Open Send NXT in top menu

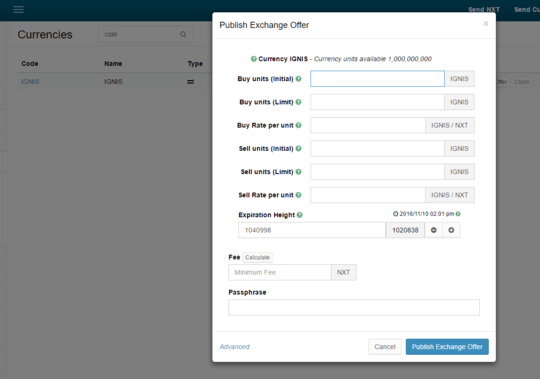(x=484, y=10)
